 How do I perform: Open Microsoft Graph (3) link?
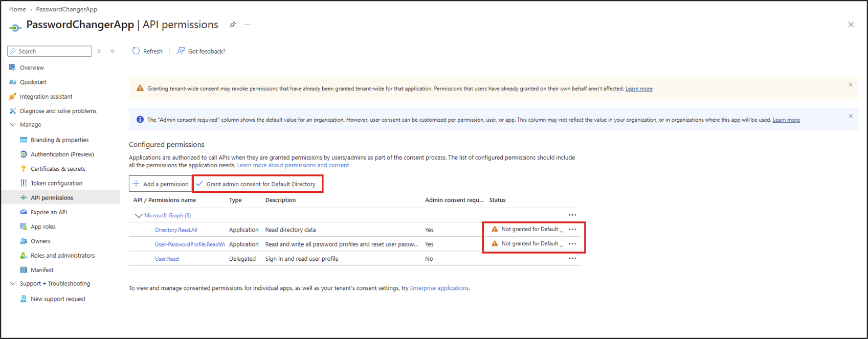pos(167,216)
